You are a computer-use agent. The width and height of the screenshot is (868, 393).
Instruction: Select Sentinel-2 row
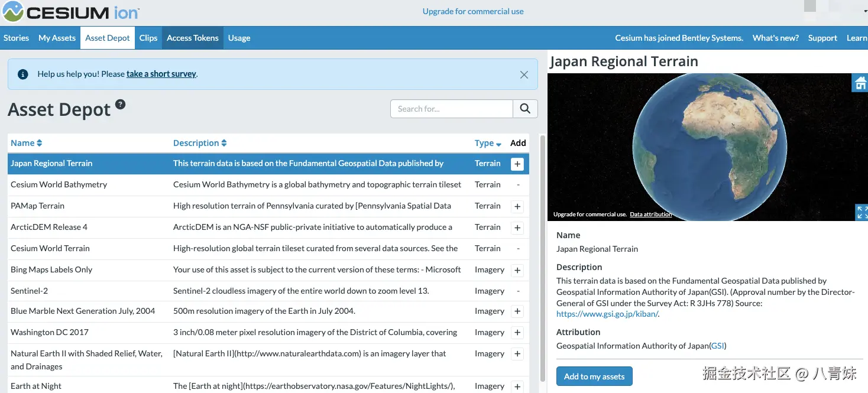[268, 291]
